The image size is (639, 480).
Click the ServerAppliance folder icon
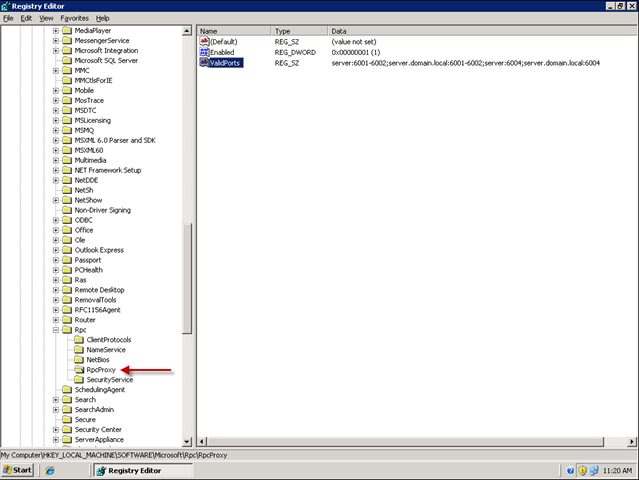click(67, 440)
